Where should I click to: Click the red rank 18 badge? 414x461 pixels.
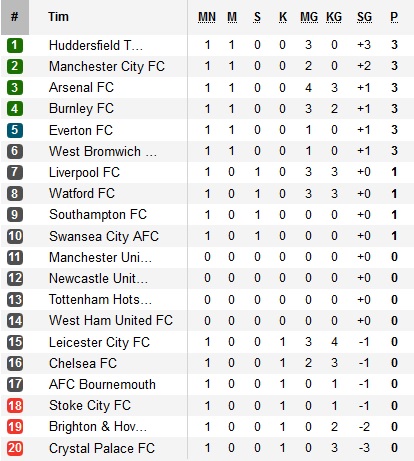pyautogui.click(x=15, y=406)
